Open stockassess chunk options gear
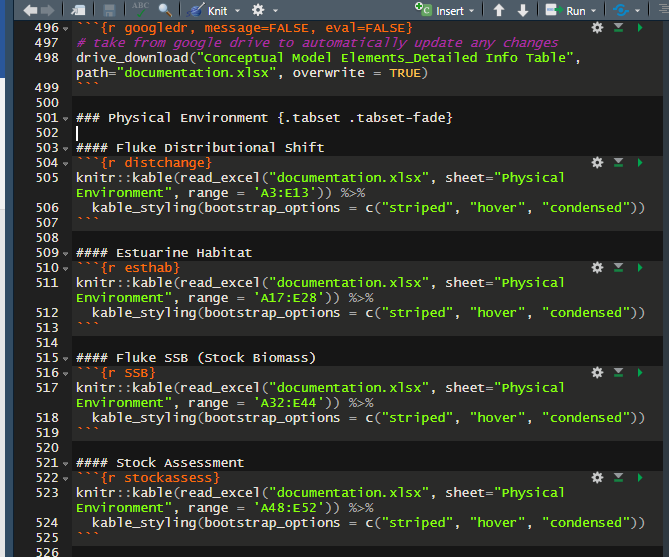Image resolution: width=669 pixels, height=557 pixels. (x=597, y=478)
